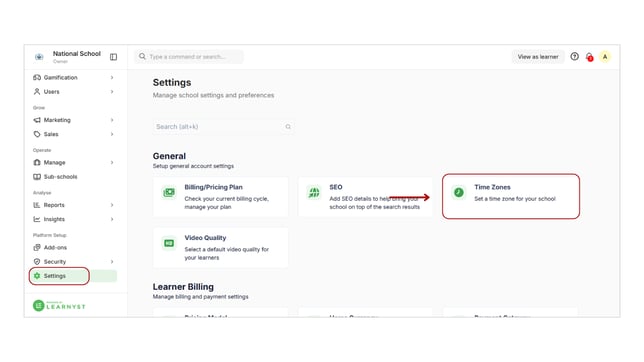Screen dimensions: 644x362
Task: Click the Time Zones clock icon
Action: (459, 192)
